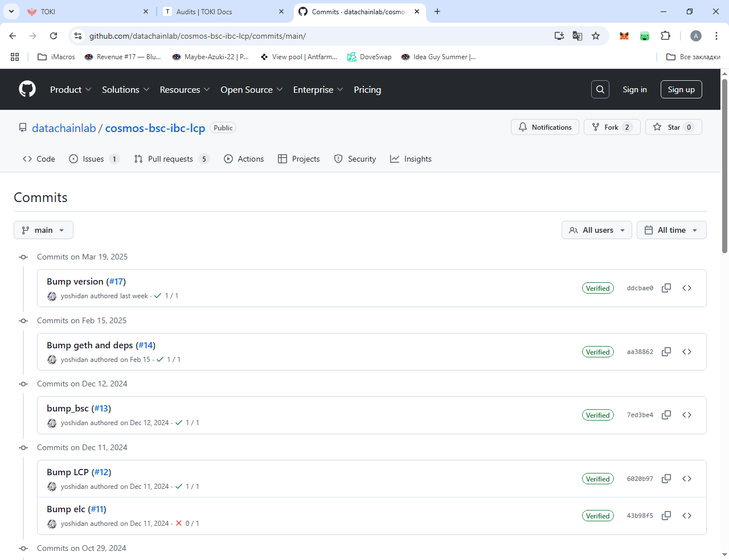Open DoveSwap bookmark
This screenshot has height=560, width=729.
click(x=369, y=57)
